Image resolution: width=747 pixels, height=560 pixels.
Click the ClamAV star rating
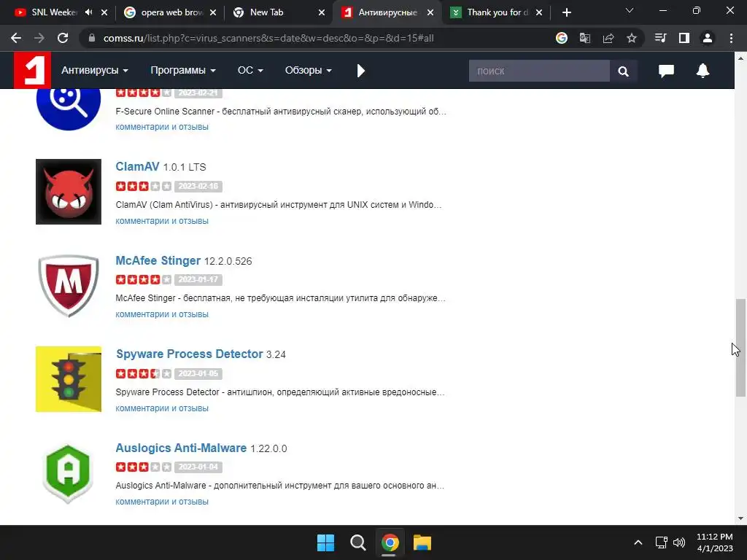point(144,186)
